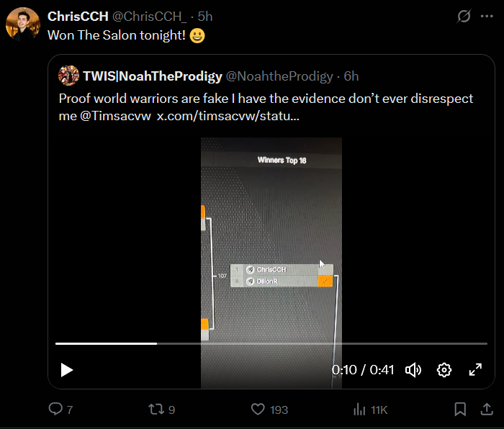Open the x.com/timsacvw/statu... link
Screen dimensions: 504x429
228,116
